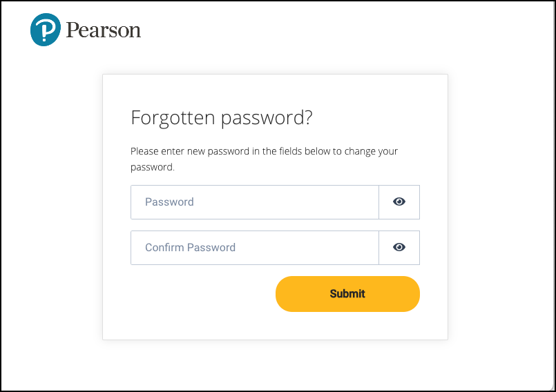Viewport: 556px width, 392px height.
Task: Toggle visibility on the first password box
Action: tap(399, 202)
